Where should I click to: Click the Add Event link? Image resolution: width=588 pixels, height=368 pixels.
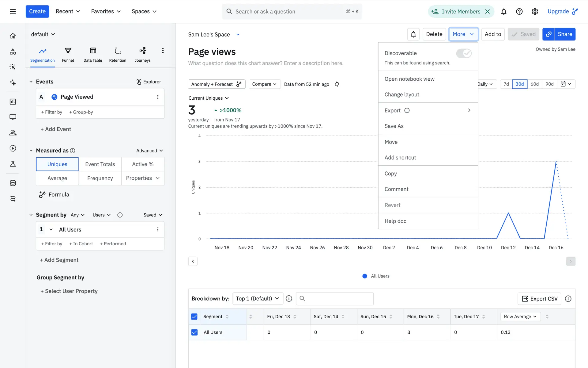click(x=56, y=129)
